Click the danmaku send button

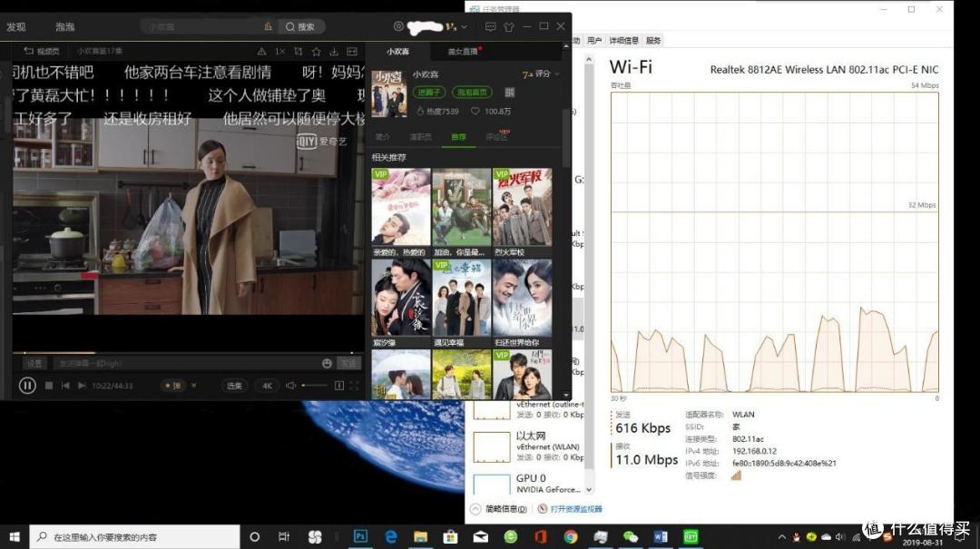(x=348, y=363)
